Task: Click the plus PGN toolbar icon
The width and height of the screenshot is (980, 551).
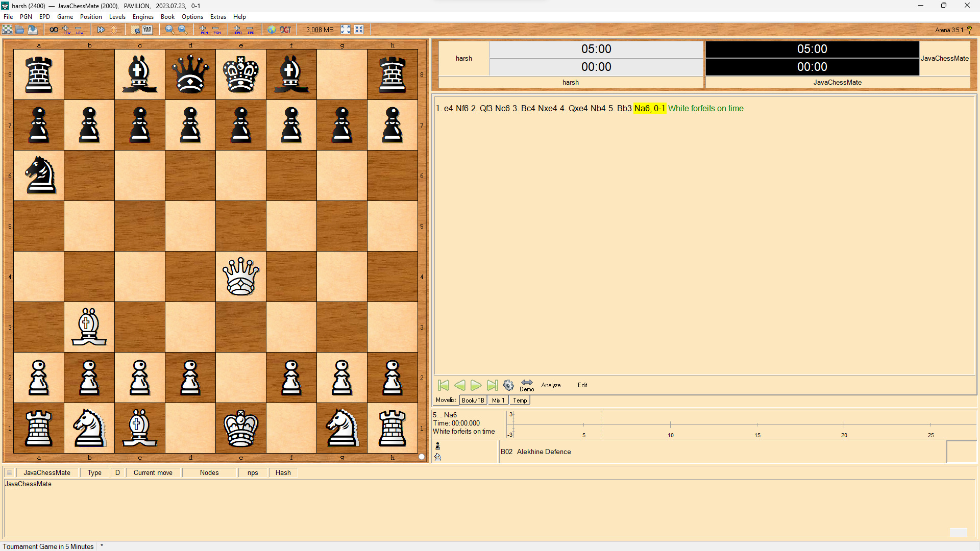Action: tap(204, 30)
